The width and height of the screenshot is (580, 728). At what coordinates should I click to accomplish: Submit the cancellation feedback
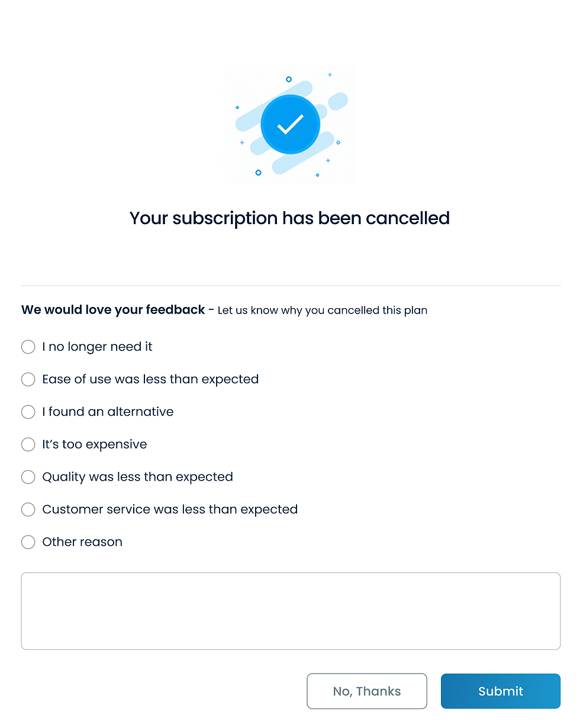501,691
